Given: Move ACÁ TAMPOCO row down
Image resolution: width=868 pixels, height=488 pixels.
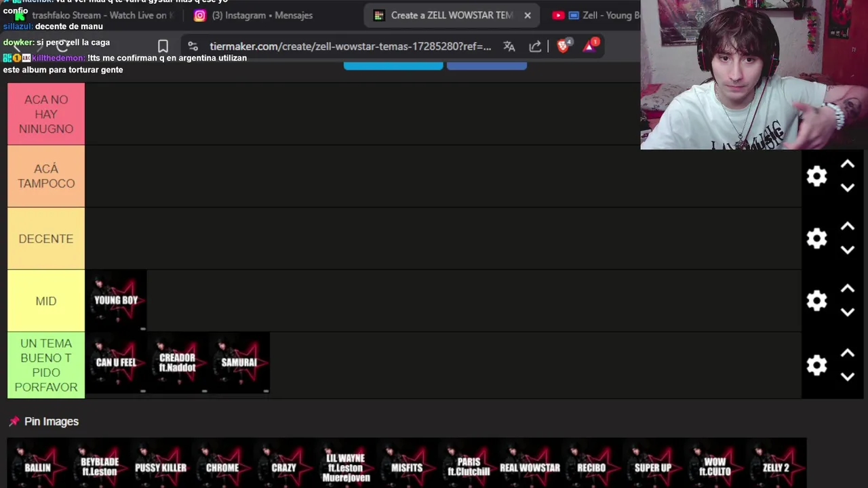Looking at the screenshot, I should [x=848, y=188].
